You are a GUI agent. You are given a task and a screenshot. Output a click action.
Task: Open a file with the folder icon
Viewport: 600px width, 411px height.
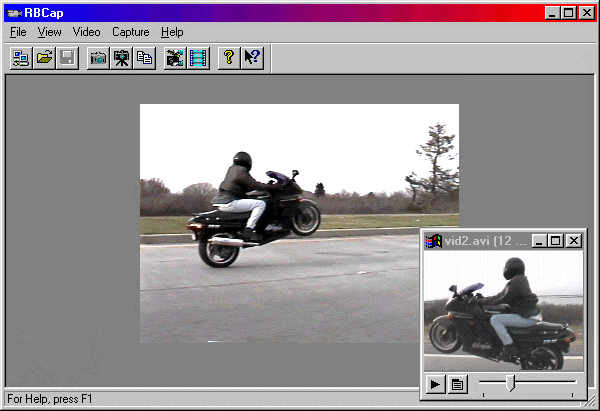(44, 58)
